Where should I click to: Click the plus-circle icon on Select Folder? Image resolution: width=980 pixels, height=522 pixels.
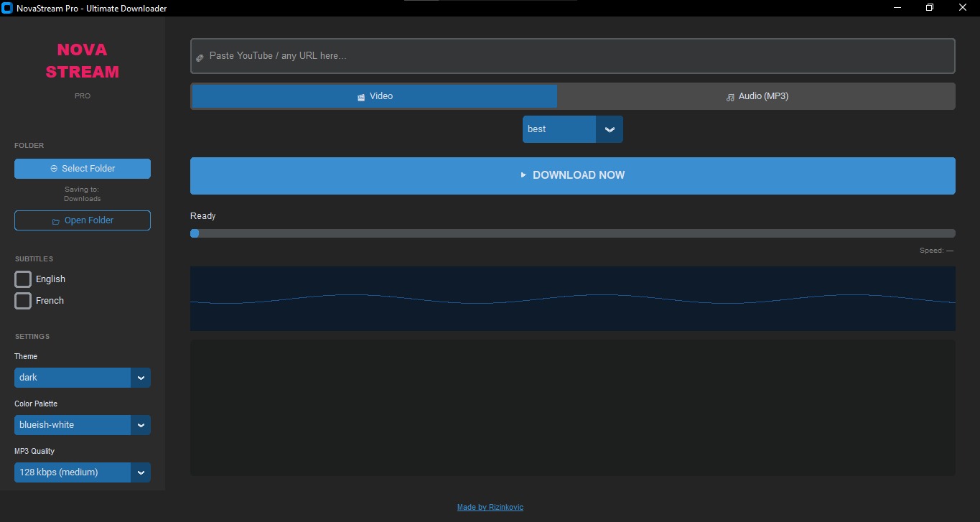[54, 169]
